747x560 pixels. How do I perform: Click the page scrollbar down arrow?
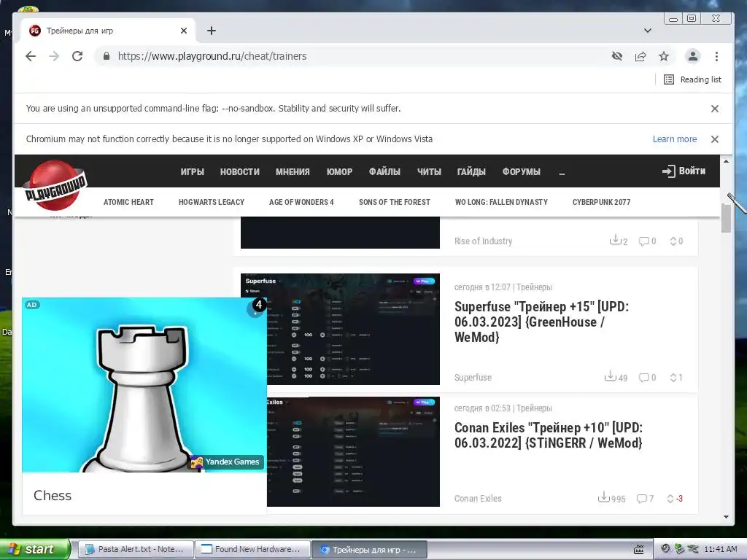pos(726,517)
